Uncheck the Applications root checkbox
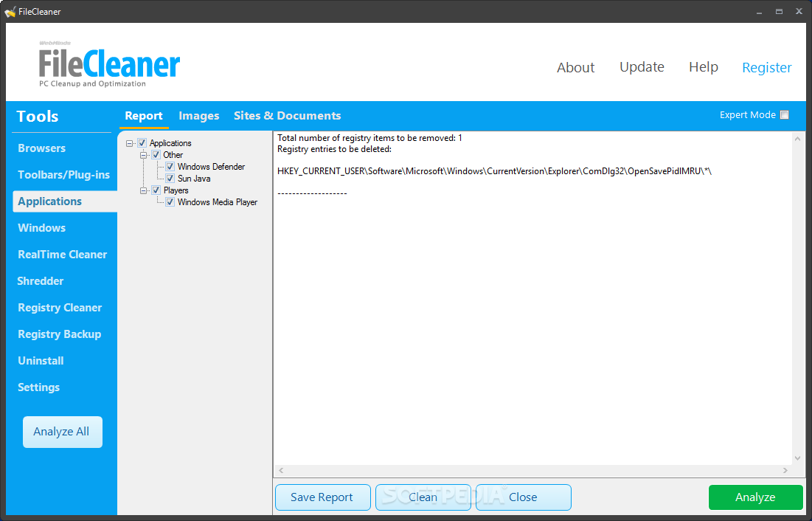 point(142,143)
